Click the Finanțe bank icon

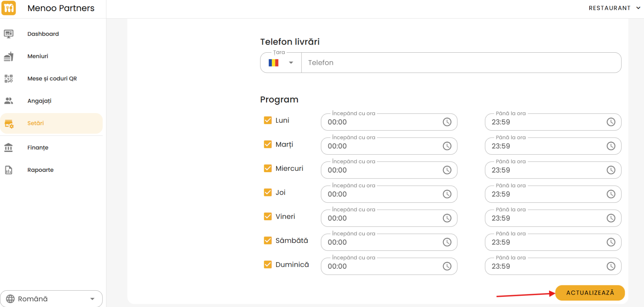9,147
